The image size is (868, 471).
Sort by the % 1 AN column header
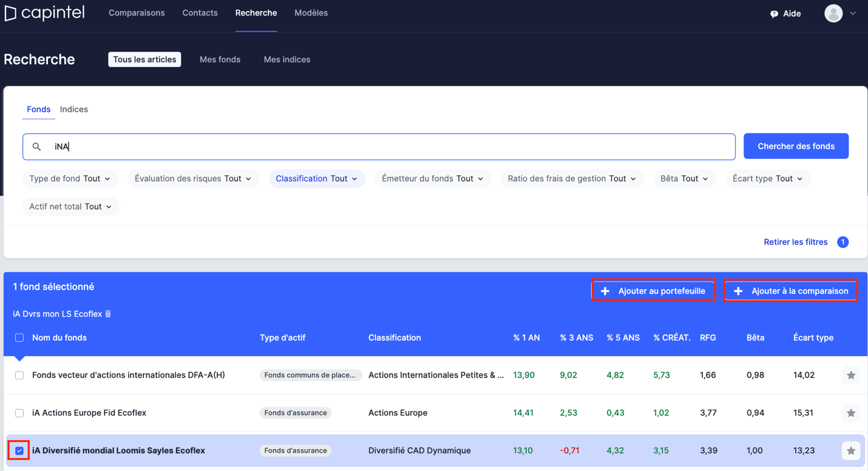coord(526,337)
